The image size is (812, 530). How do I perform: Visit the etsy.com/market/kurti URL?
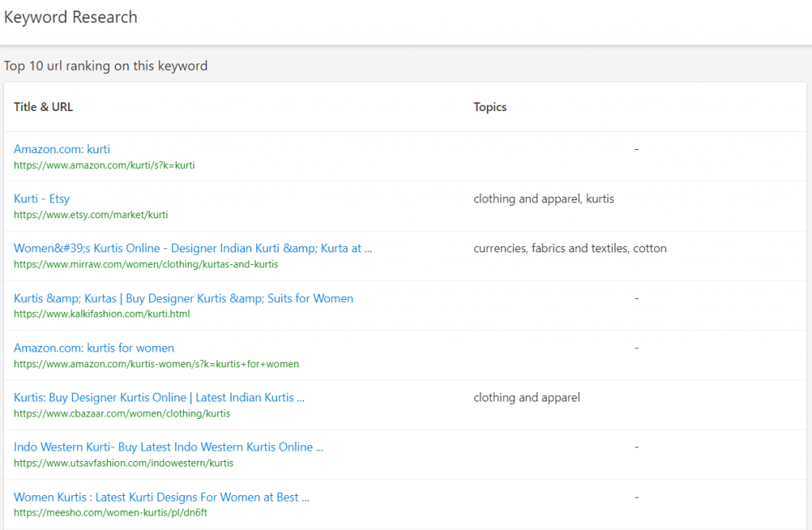pyautogui.click(x=90, y=215)
